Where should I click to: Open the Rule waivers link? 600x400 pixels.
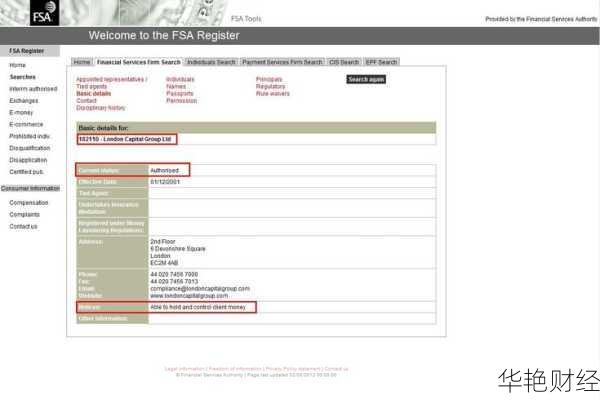[273, 94]
